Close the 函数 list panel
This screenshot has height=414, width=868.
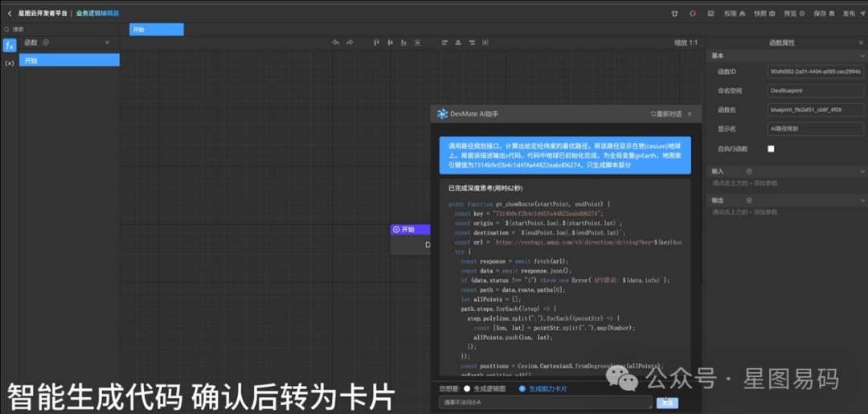tap(108, 43)
